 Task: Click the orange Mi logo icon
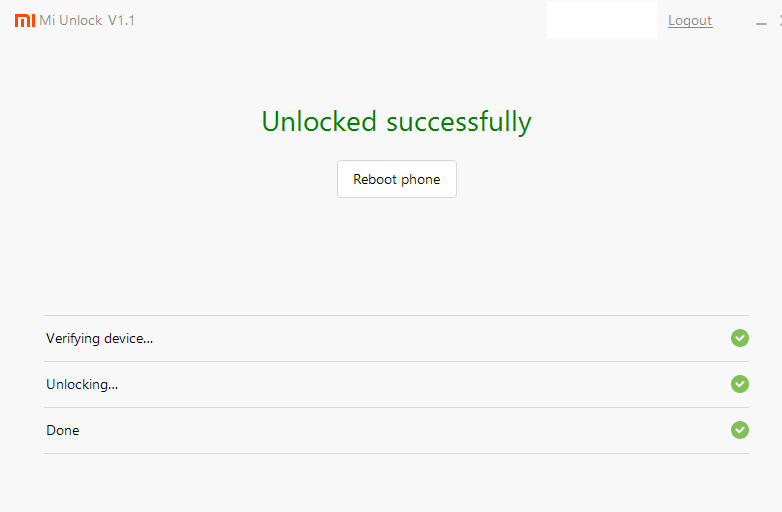(25, 20)
